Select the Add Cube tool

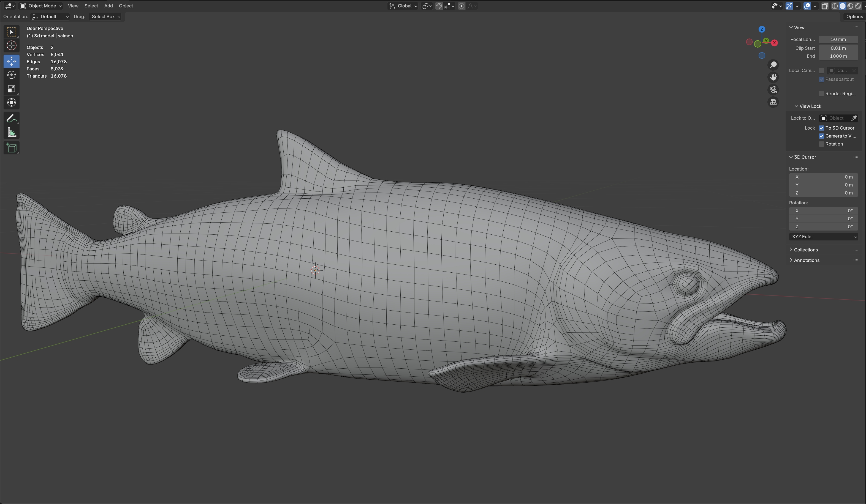tap(11, 148)
